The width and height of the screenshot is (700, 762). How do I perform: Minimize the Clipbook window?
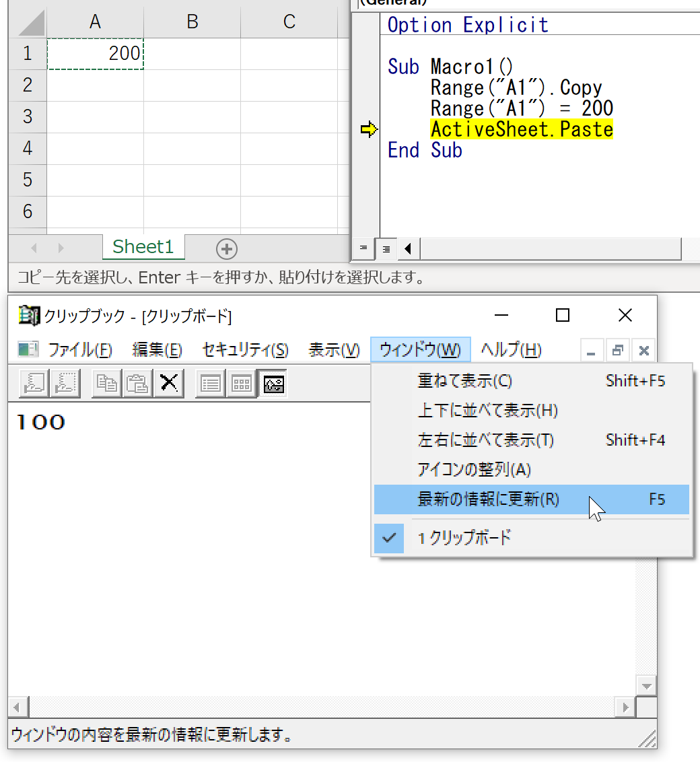pyautogui.click(x=501, y=316)
